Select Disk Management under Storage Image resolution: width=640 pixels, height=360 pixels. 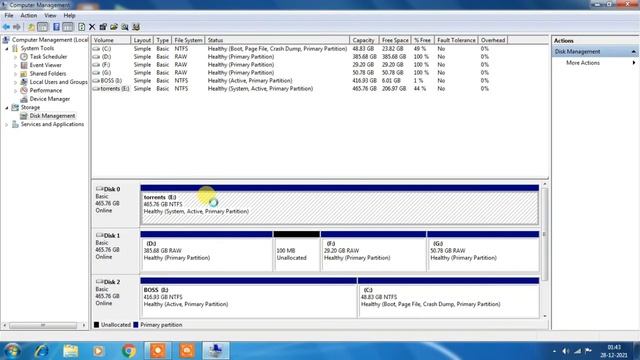point(52,116)
